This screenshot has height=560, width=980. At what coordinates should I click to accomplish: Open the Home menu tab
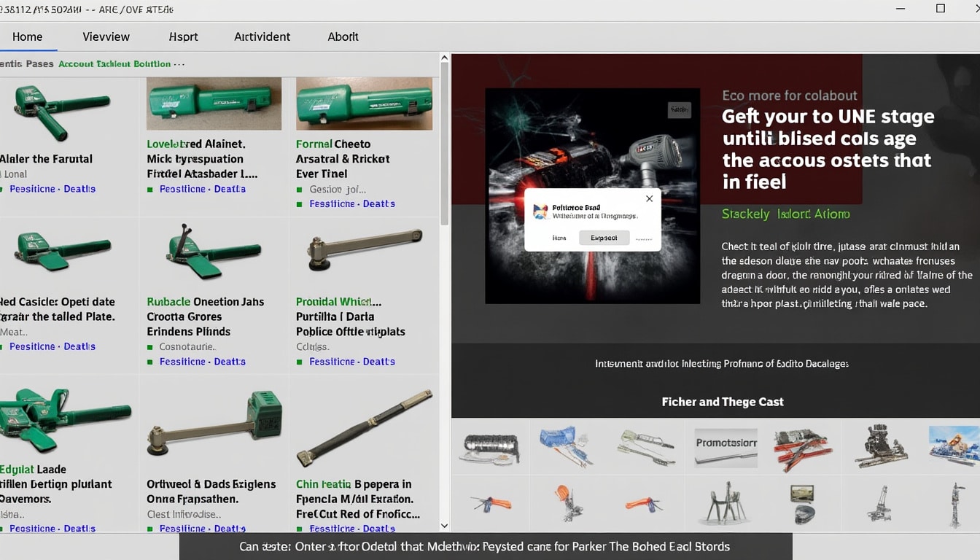coord(27,36)
